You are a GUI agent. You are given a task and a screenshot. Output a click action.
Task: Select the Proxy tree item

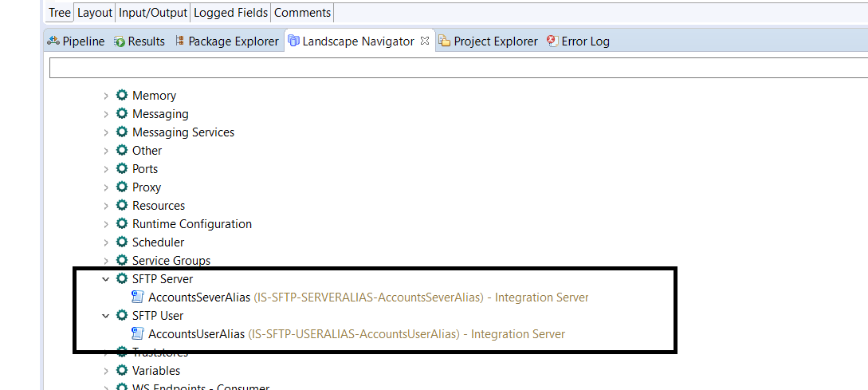147,187
